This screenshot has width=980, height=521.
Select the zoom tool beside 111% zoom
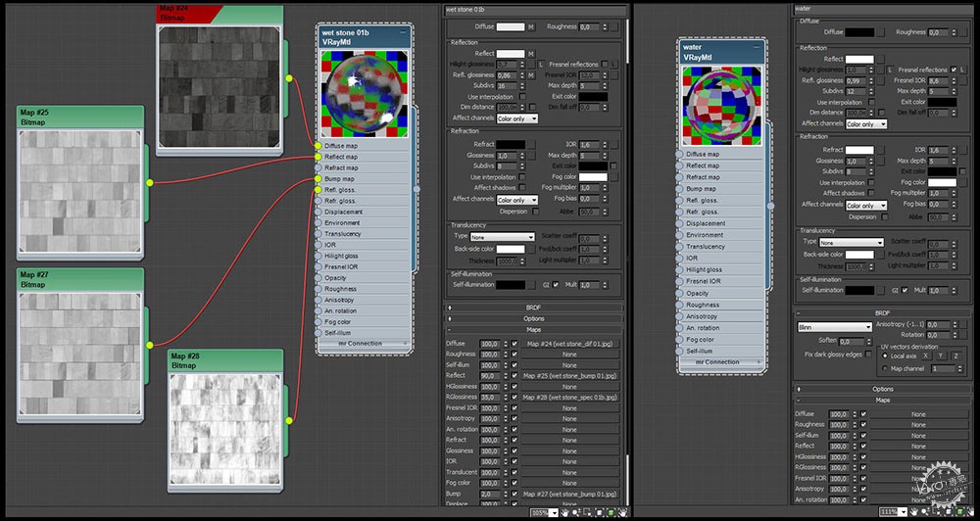(x=924, y=511)
